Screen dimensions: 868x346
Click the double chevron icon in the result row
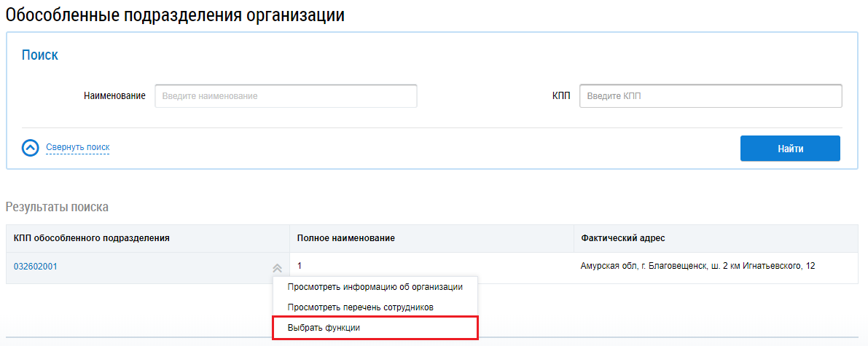[277, 268]
